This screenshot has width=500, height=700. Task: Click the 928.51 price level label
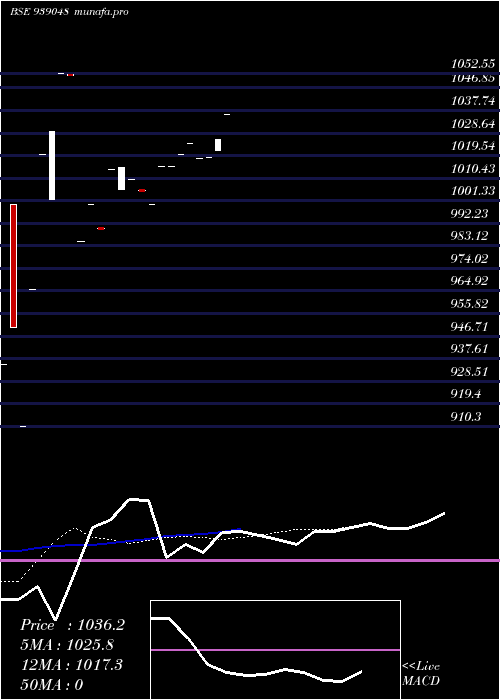[x=470, y=371]
